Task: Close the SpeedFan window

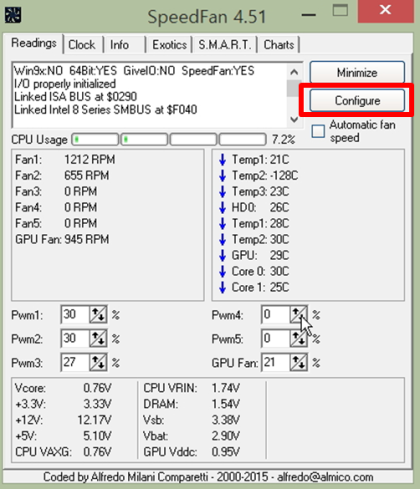Action: point(385,10)
